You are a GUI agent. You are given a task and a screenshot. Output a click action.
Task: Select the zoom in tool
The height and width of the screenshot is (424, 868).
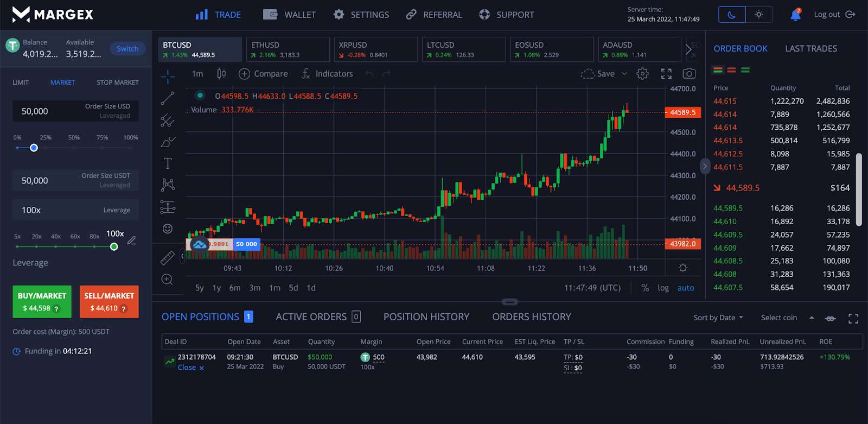[168, 280]
